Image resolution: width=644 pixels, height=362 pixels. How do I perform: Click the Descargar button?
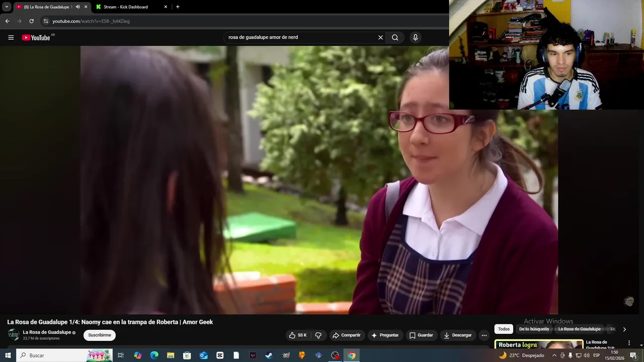pos(458,335)
